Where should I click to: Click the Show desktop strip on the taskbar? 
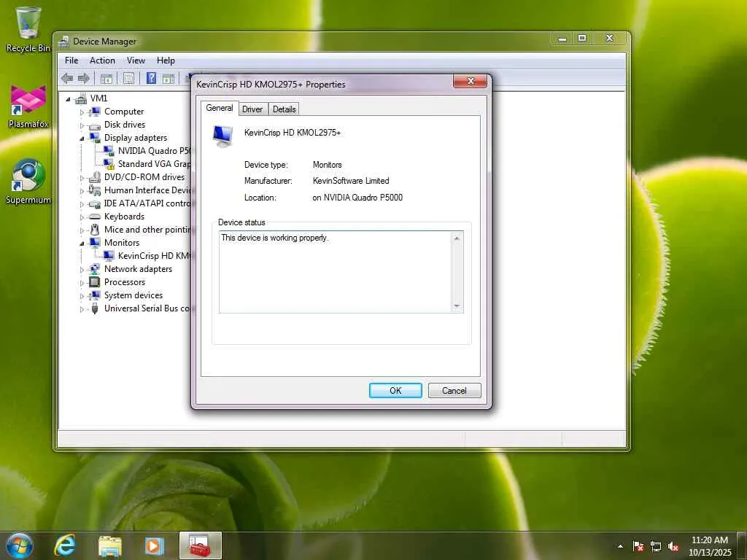(x=743, y=545)
